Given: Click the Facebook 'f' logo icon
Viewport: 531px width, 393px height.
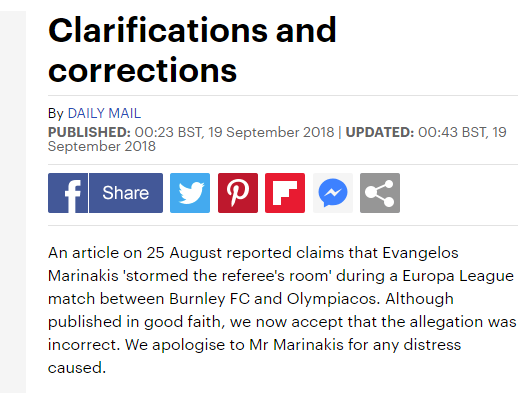Looking at the screenshot, I should point(68,193).
